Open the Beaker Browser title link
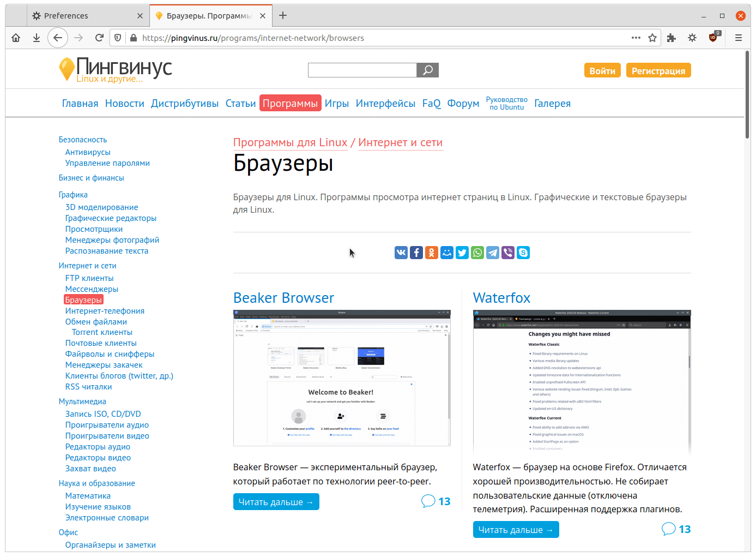This screenshot has height=557, width=756. pyautogui.click(x=283, y=298)
